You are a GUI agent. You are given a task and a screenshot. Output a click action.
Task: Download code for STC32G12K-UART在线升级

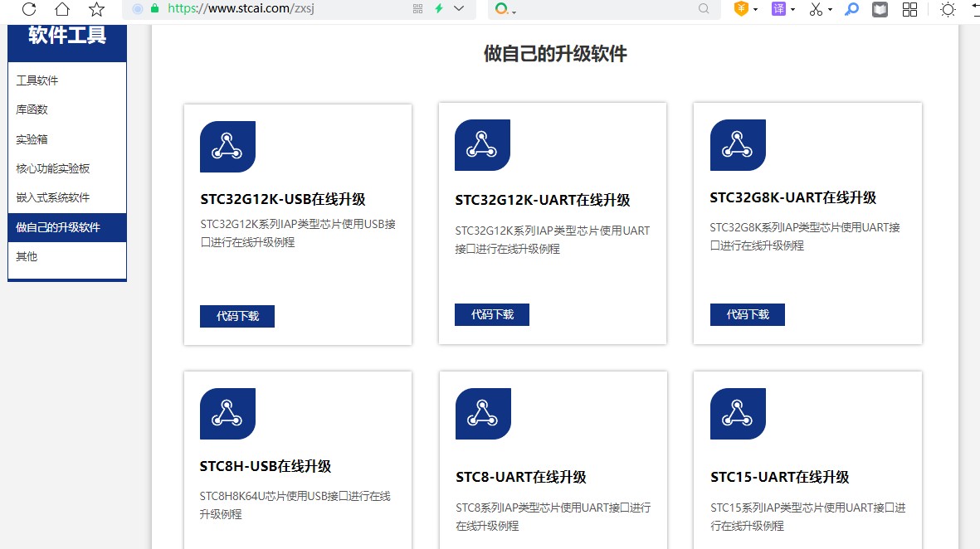click(492, 315)
